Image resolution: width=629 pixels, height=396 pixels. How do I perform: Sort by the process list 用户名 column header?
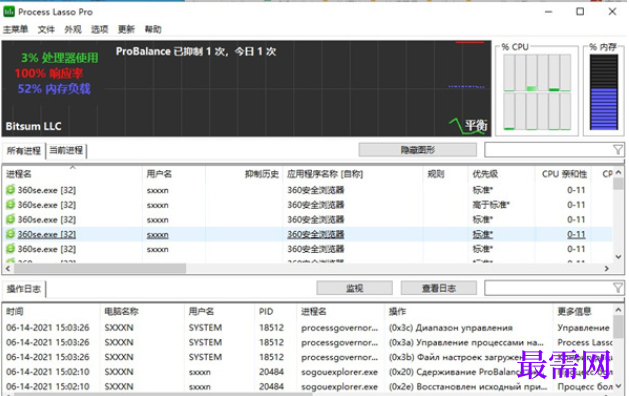coord(174,174)
